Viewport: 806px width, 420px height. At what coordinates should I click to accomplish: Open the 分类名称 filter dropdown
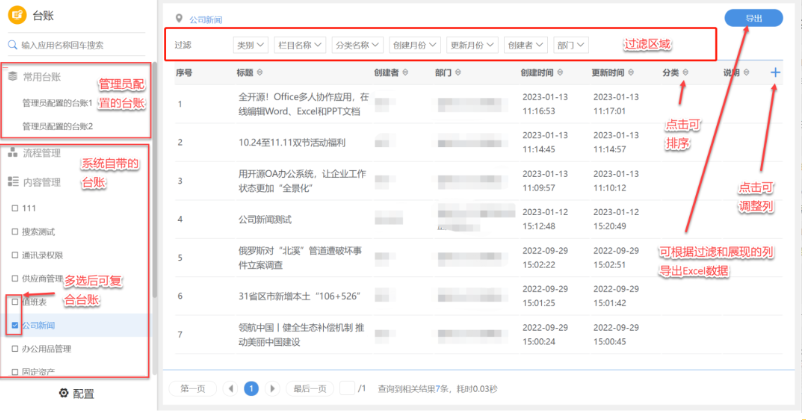tap(357, 45)
